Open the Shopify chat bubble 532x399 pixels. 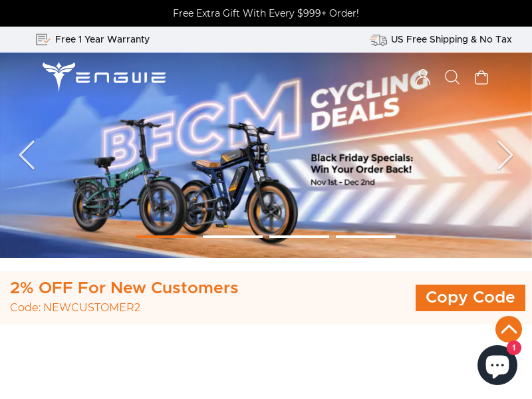point(497,365)
